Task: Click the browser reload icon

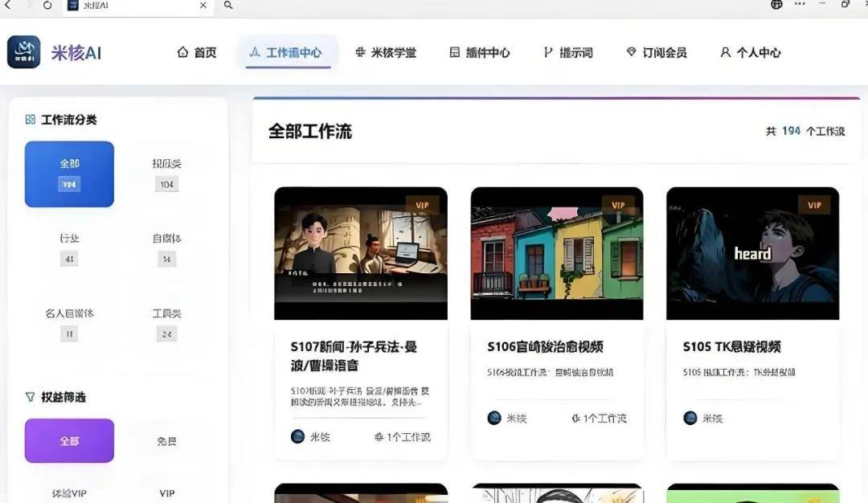Action: pyautogui.click(x=47, y=5)
